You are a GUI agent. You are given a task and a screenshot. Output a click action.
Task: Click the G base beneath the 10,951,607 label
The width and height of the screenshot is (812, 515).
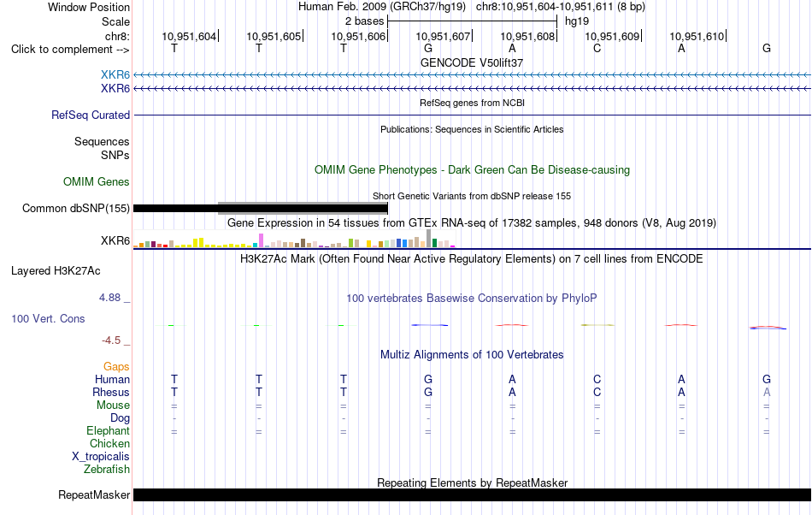(x=427, y=48)
